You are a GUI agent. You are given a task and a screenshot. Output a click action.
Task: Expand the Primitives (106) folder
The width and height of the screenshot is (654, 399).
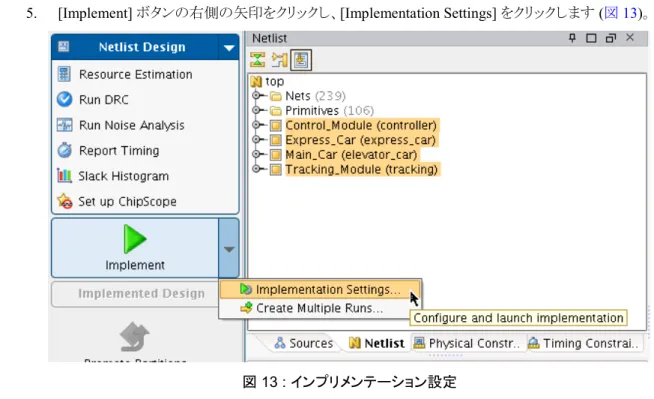pyautogui.click(x=256, y=110)
